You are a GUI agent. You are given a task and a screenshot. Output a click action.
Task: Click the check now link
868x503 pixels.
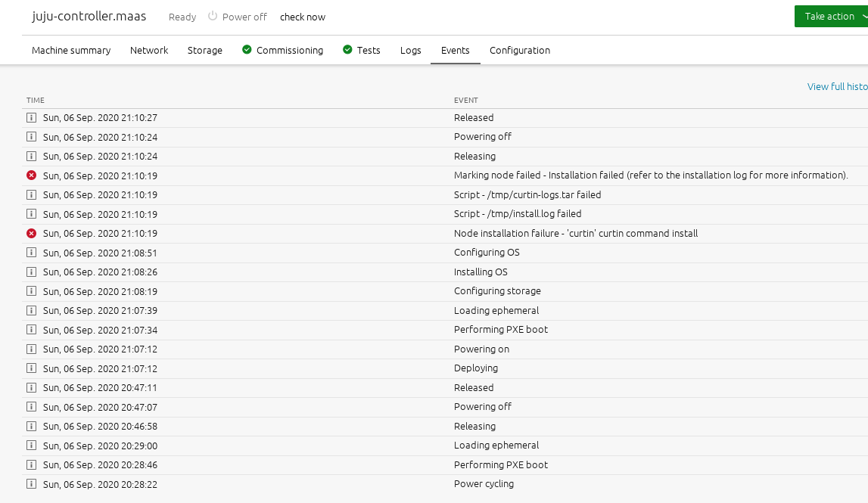point(303,17)
